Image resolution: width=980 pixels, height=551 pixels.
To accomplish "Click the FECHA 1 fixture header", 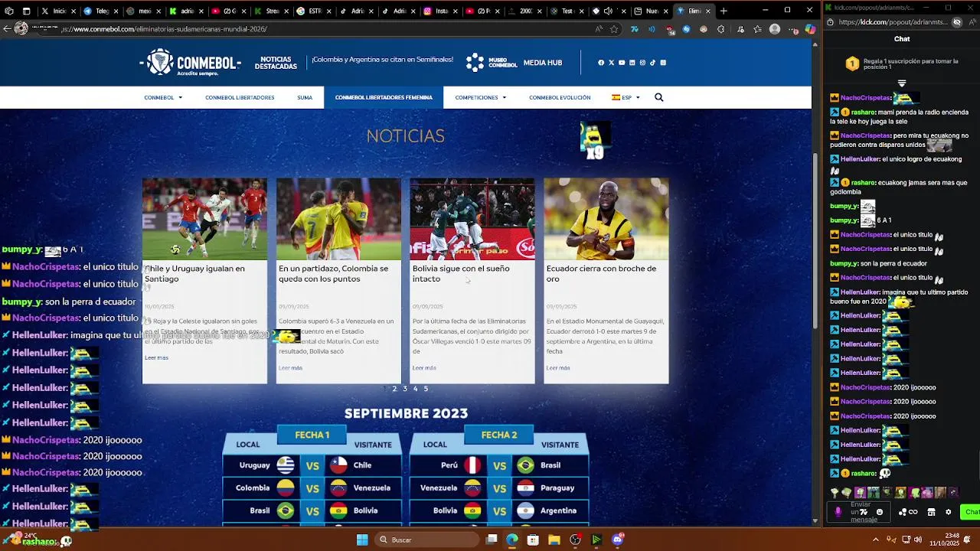I will (312, 435).
